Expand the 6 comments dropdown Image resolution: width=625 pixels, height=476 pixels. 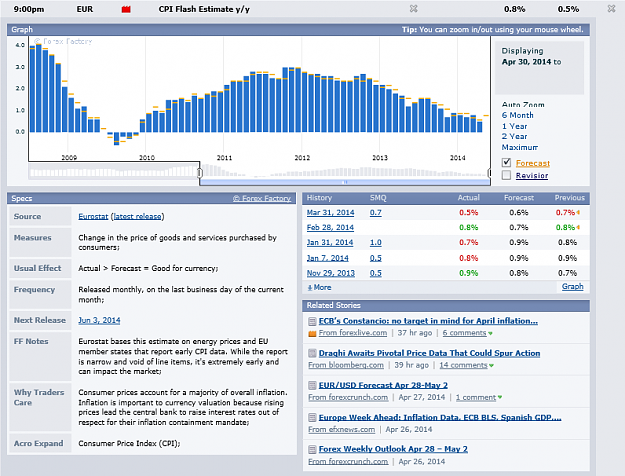pos(467,333)
